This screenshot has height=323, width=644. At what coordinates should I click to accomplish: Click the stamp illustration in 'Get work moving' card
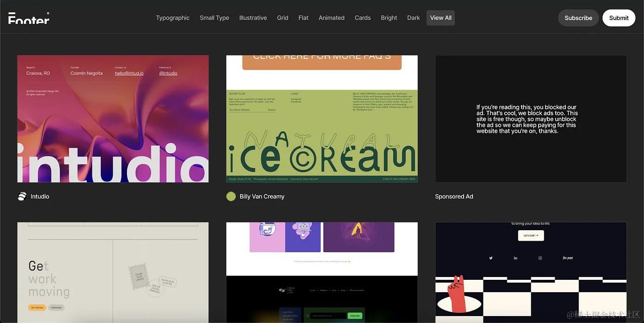[x=139, y=276]
